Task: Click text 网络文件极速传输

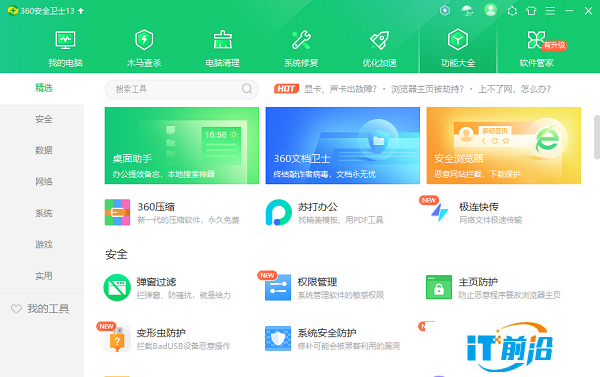Action: 491,220
